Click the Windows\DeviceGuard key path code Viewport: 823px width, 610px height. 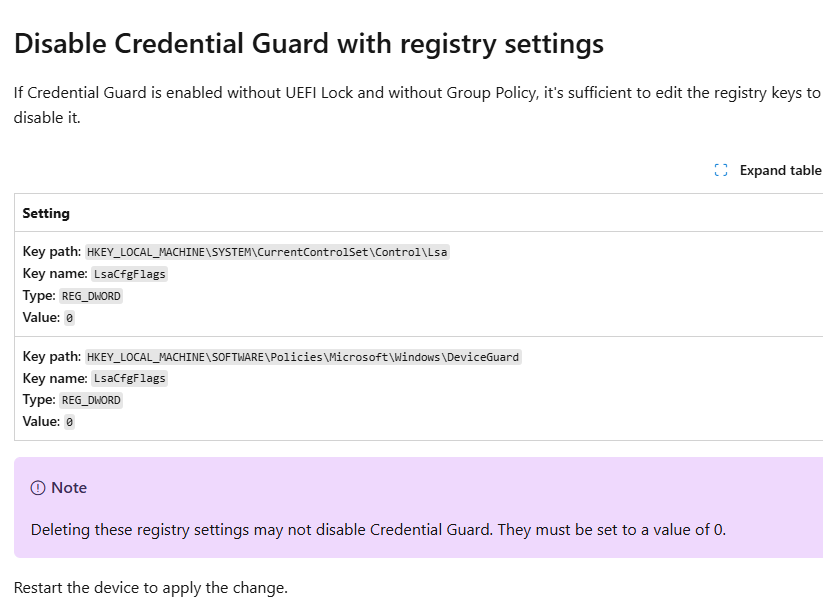click(x=303, y=357)
